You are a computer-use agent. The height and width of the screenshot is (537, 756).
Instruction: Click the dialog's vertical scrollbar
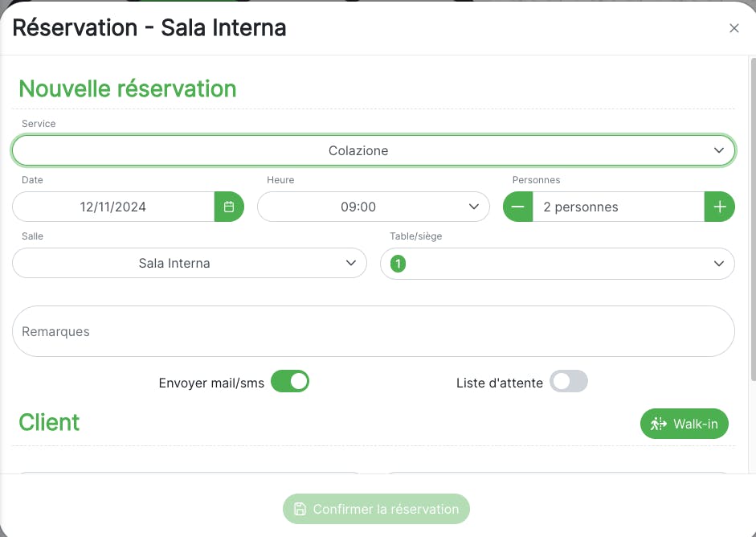pyautogui.click(x=752, y=217)
